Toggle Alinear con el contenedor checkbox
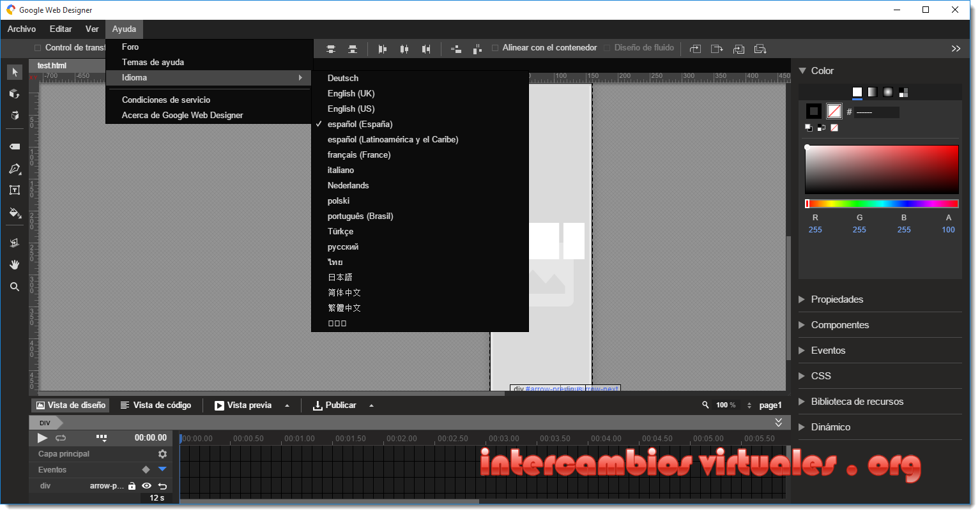Screen dimensions: 980x514 pos(495,48)
